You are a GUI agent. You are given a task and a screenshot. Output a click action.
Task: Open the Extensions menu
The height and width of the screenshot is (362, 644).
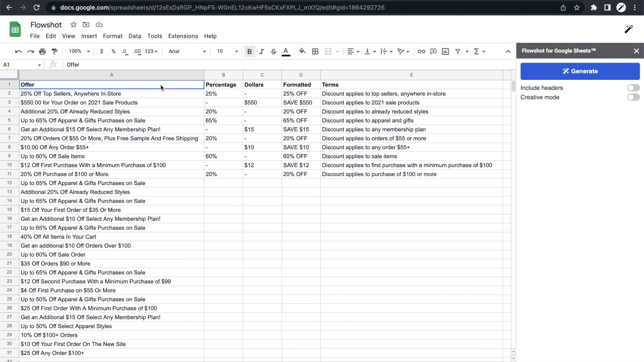click(x=183, y=36)
